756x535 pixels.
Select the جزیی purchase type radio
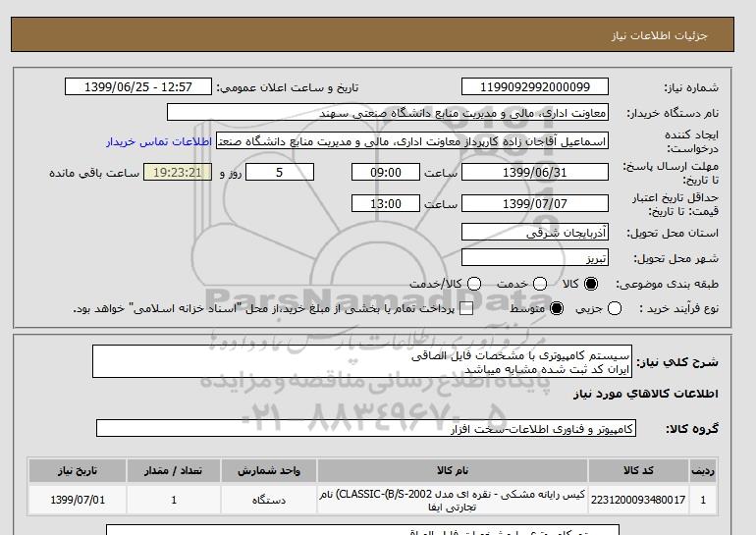(x=615, y=308)
